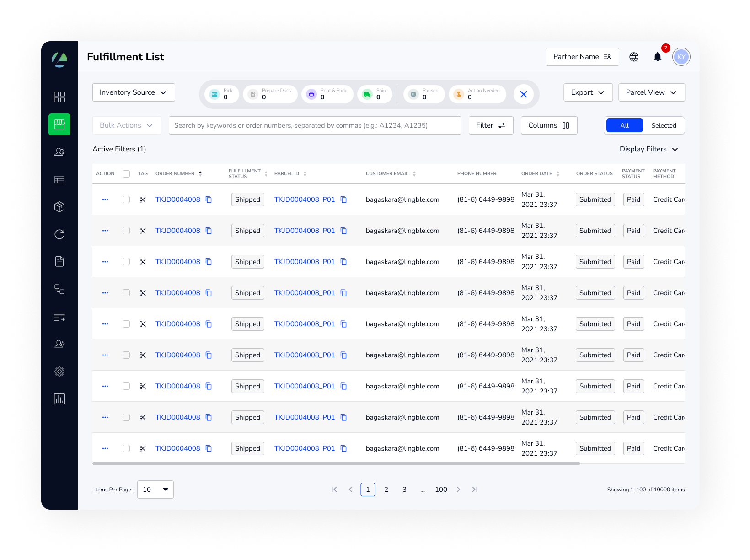The width and height of the screenshot is (750, 560).
Task: Filter by Action Needed status chip
Action: 477,94
